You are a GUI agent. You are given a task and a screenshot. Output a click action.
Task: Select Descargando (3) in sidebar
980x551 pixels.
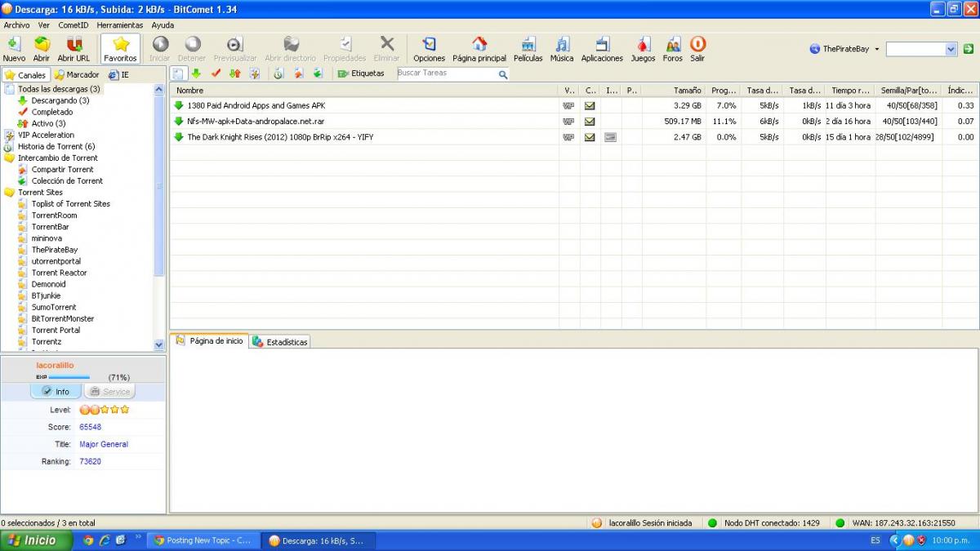pos(60,100)
